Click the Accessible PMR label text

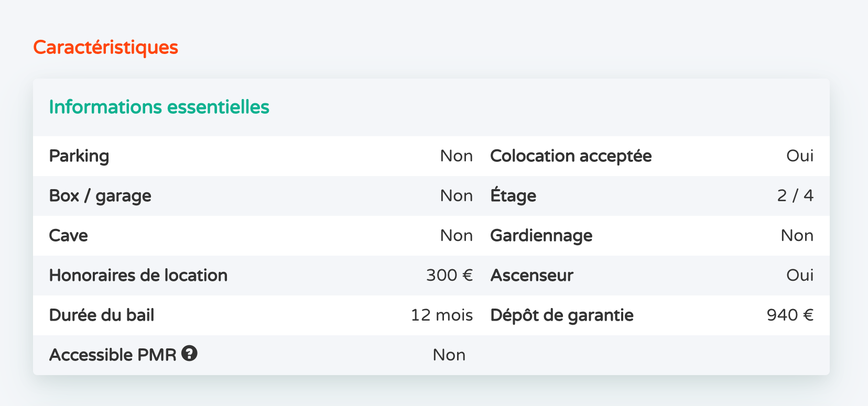(x=113, y=355)
